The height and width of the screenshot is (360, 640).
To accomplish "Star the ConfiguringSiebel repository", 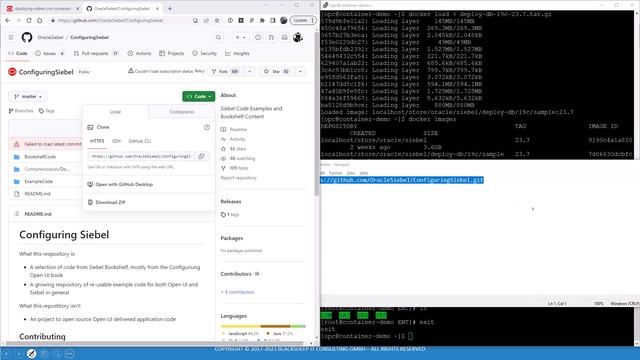I will pyautogui.click(x=277, y=71).
